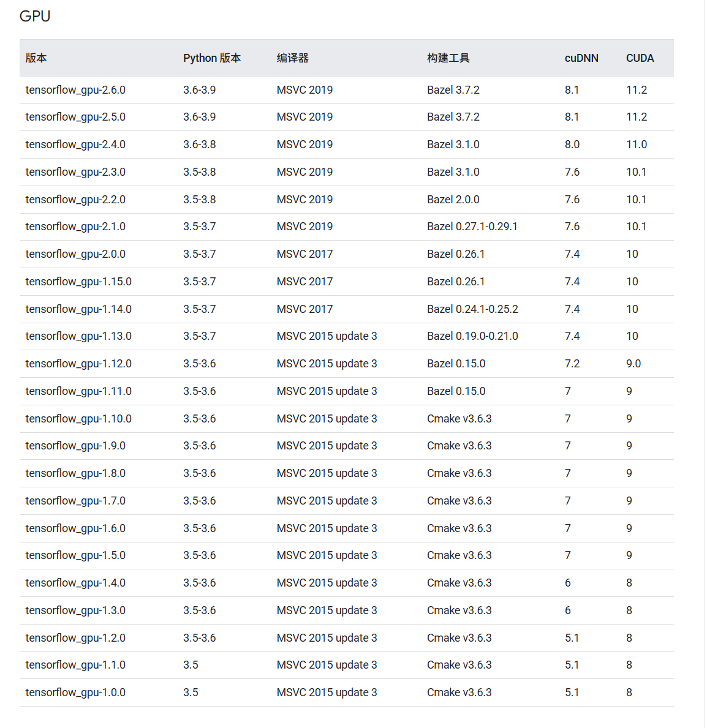
Task: Click Bazel 3.7.2 in the 2.6.0 row
Action: 453,90
